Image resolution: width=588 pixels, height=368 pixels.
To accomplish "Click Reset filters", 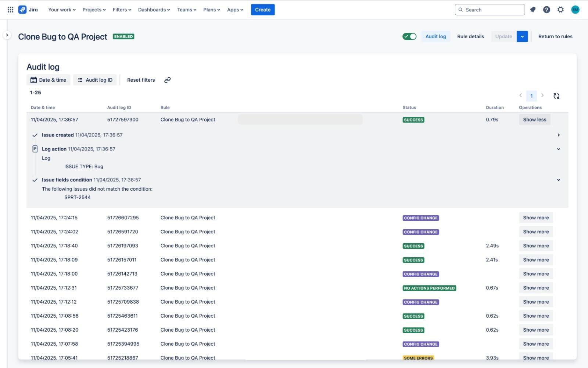I will (141, 80).
